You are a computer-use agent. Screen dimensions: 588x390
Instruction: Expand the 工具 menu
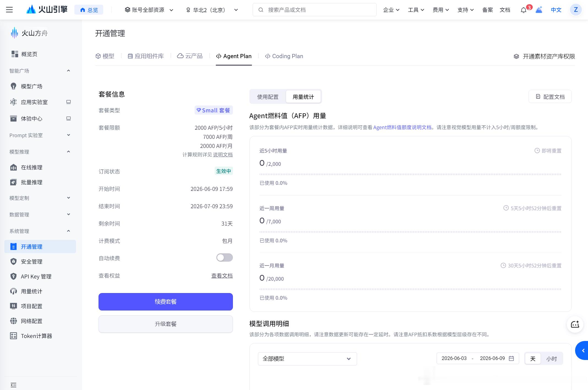click(x=416, y=10)
